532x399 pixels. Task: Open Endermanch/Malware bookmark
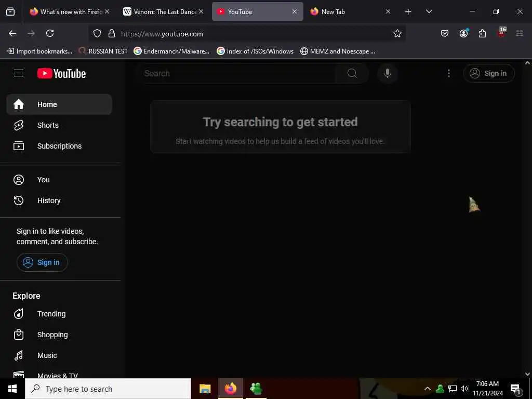point(171,51)
